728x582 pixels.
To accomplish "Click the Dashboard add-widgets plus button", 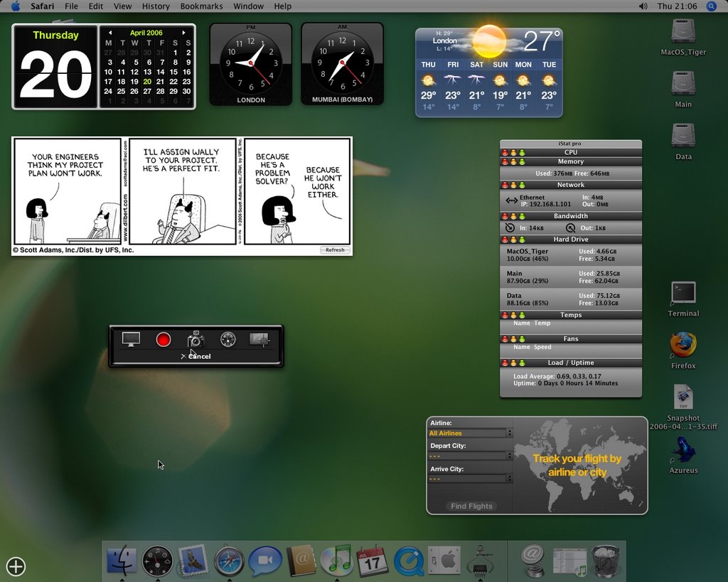I will (x=16, y=566).
